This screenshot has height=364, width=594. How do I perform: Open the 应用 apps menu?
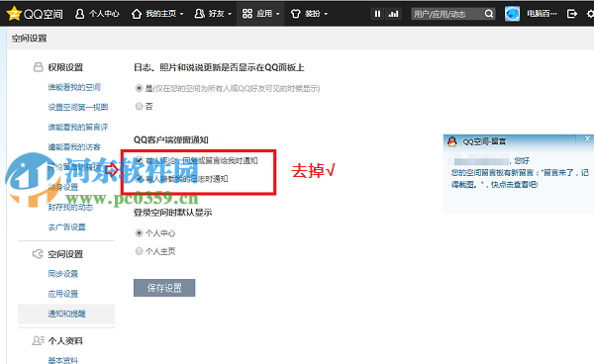click(260, 14)
